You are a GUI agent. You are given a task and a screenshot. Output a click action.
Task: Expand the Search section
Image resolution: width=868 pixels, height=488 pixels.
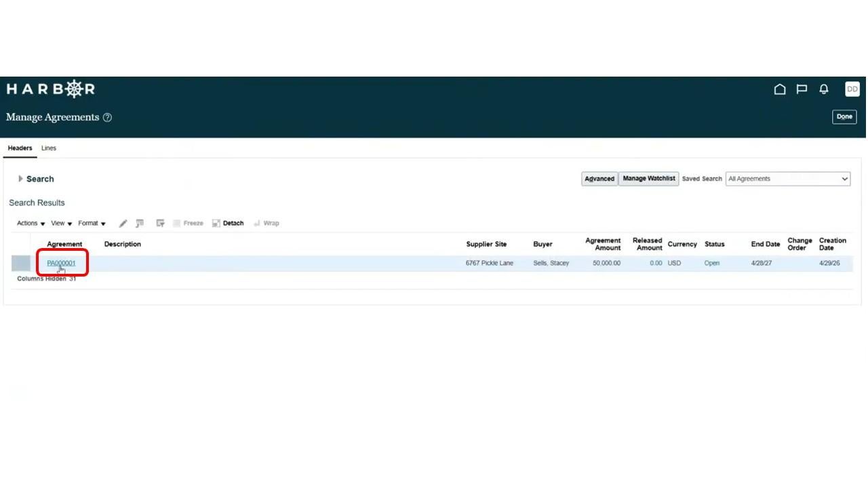pos(20,179)
